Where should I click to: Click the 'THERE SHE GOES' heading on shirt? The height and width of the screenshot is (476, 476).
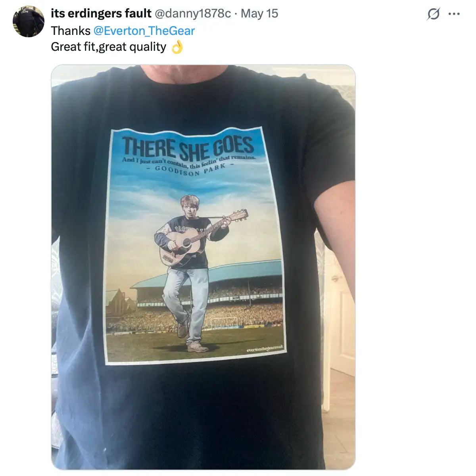pos(188,147)
